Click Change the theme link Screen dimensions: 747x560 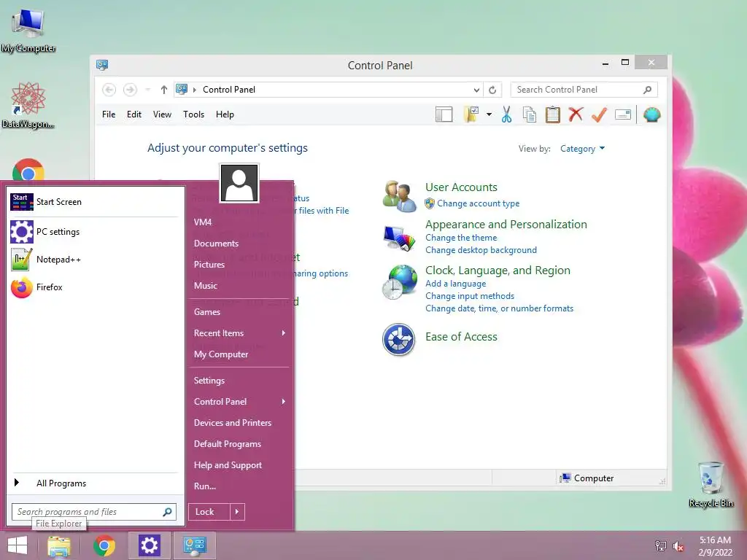point(461,238)
